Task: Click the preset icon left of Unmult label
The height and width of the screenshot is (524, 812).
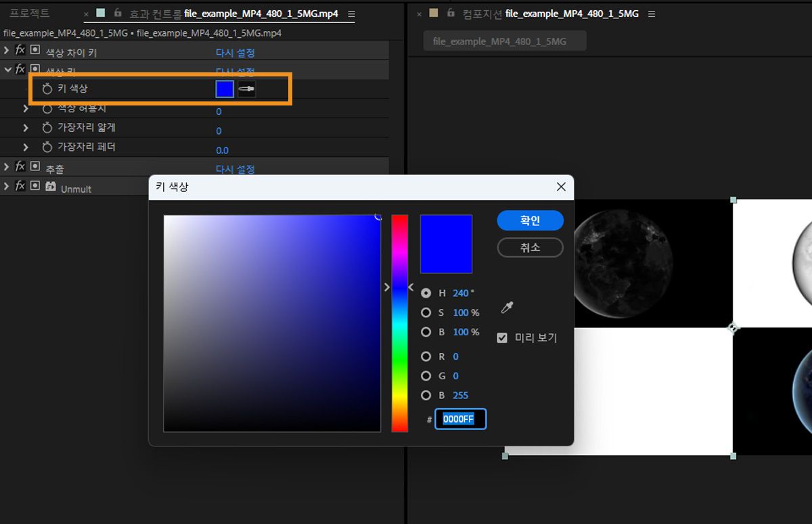Action: [x=50, y=186]
